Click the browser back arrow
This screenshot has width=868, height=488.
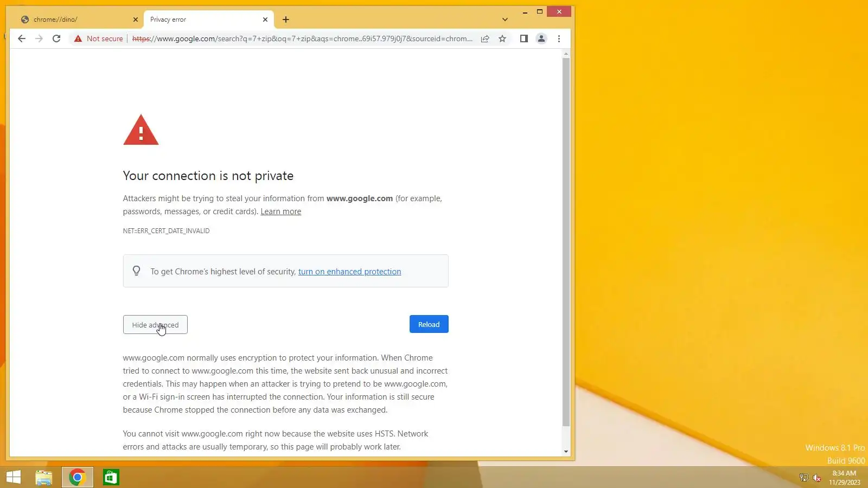tap(22, 38)
